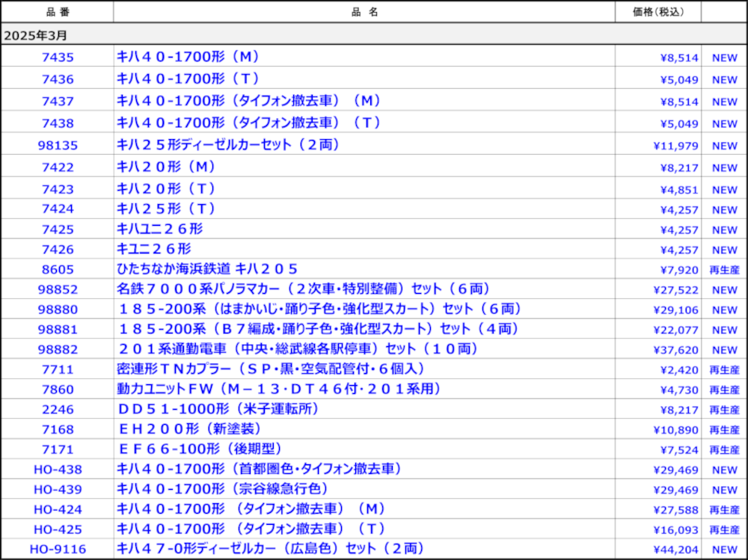Open EH200形(新塗装) product link

(x=189, y=429)
